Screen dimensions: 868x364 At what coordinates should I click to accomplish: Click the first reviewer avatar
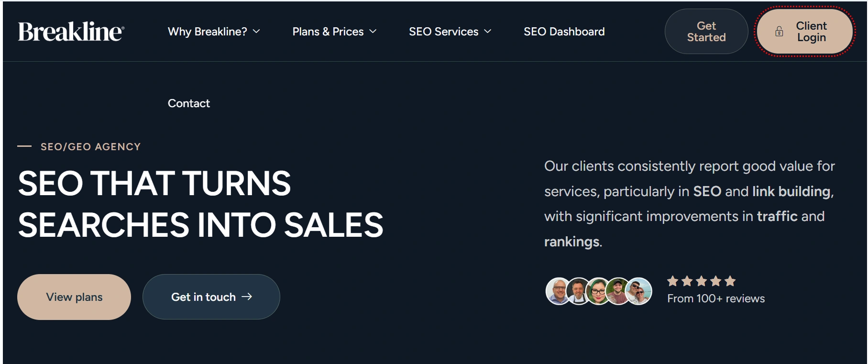(558, 291)
